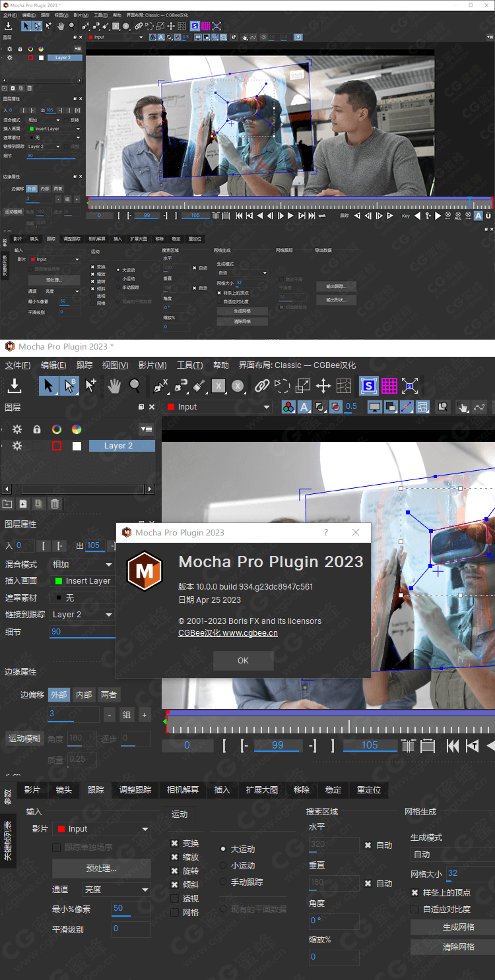The width and height of the screenshot is (495, 980).
Task: Open 链接到跟踪 Layer 2 dropdown, enlarged panel
Action: (x=82, y=614)
